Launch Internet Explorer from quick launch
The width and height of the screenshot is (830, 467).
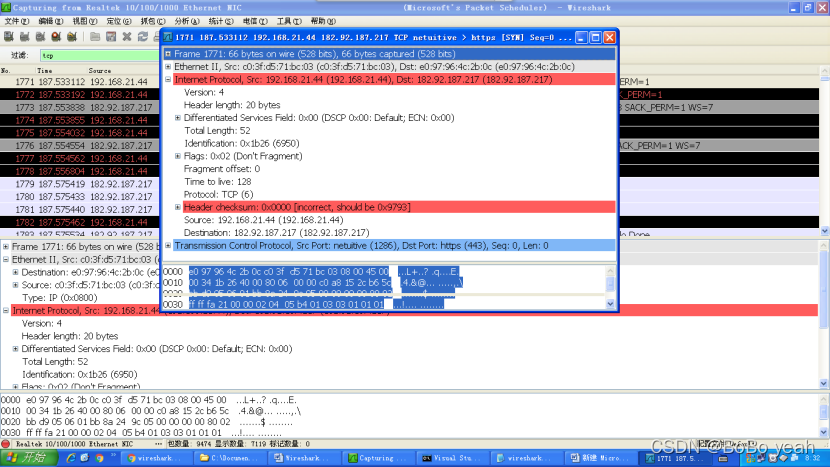tap(70, 458)
